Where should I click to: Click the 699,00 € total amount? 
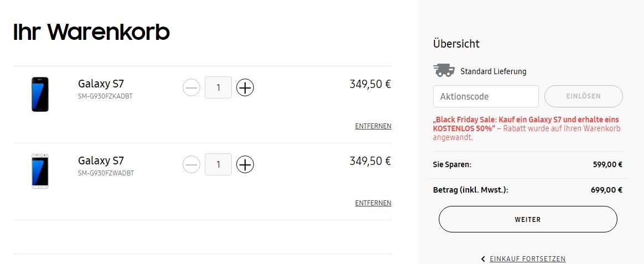(x=607, y=190)
